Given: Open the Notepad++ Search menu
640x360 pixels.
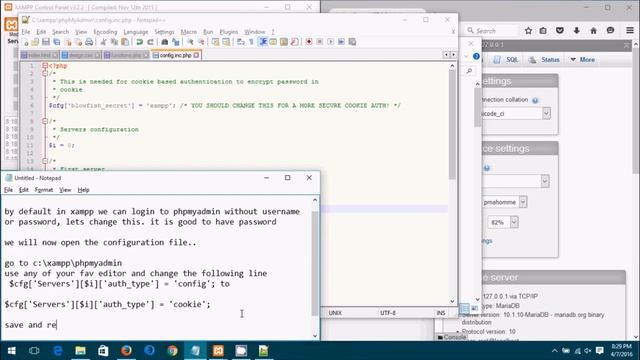Looking at the screenshot, I should coord(60,32).
